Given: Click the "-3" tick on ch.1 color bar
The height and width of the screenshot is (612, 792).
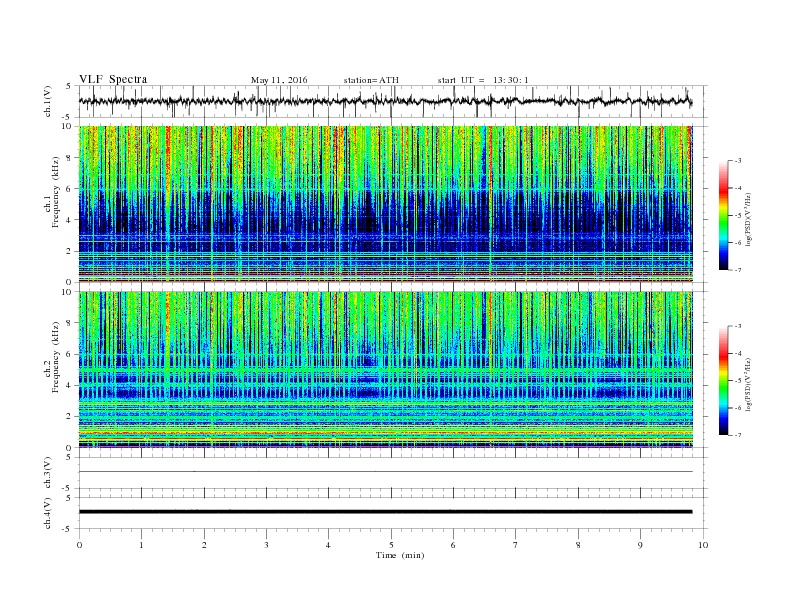Looking at the screenshot, I should pos(737,161).
